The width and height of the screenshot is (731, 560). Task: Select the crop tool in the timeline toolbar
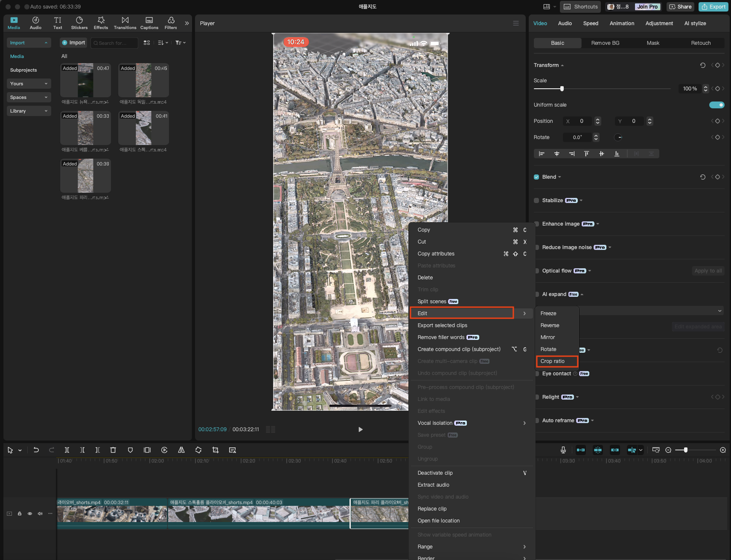click(216, 450)
